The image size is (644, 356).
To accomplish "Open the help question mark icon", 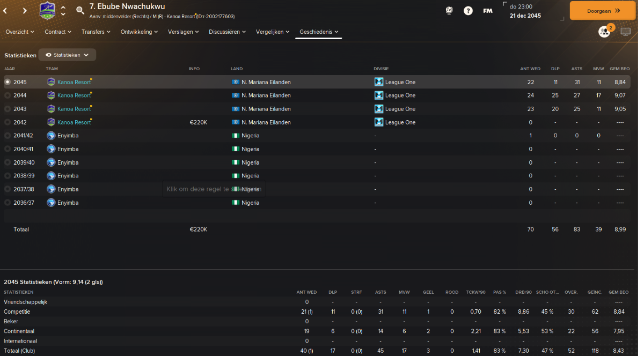I will (468, 10).
